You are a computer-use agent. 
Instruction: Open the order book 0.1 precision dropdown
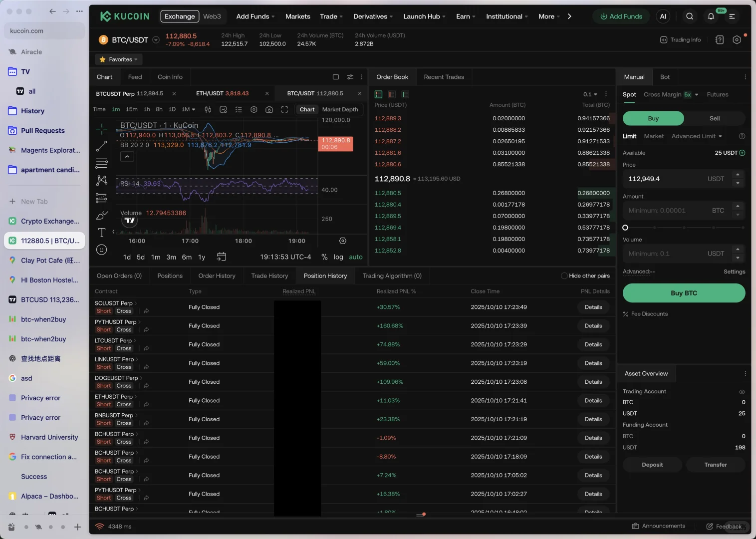pos(590,94)
